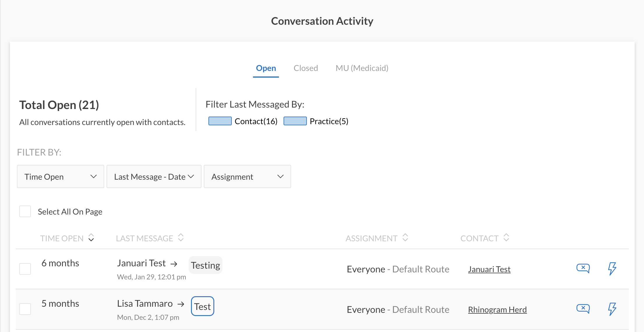
Task: Click lightning bolt icon in Rhinogram Herd row
Action: tap(612, 309)
